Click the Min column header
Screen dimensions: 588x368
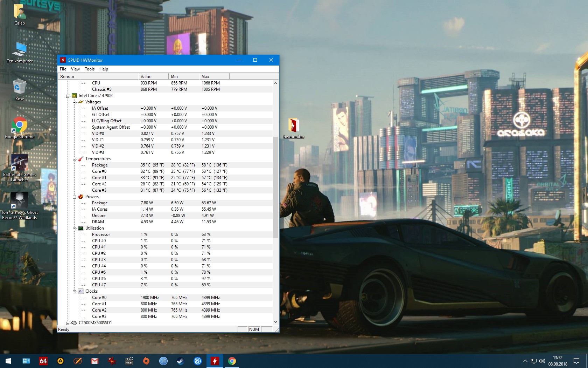click(184, 76)
